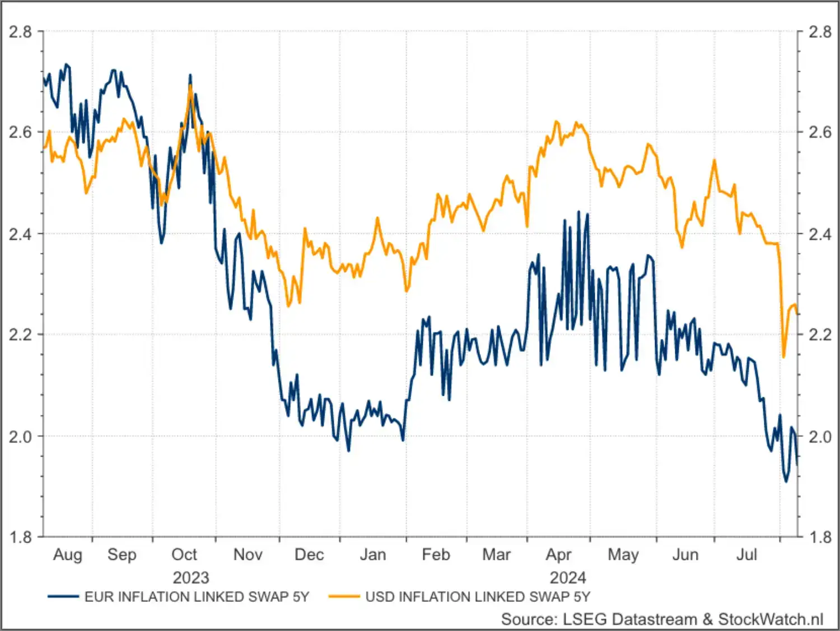Click the 1.8 value on the right axis

pyautogui.click(x=820, y=537)
